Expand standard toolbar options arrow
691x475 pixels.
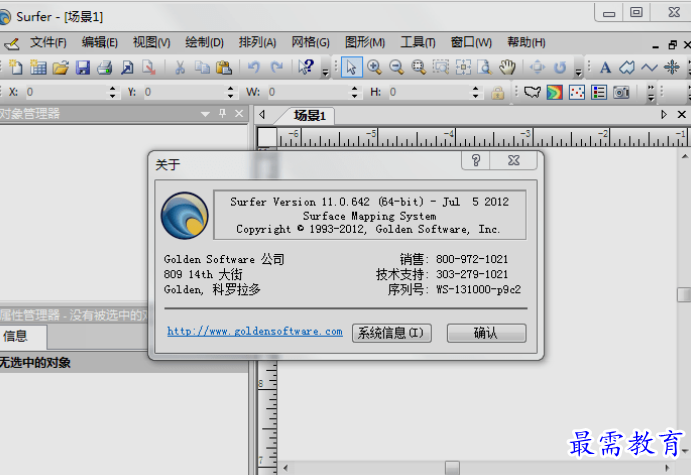(325, 72)
